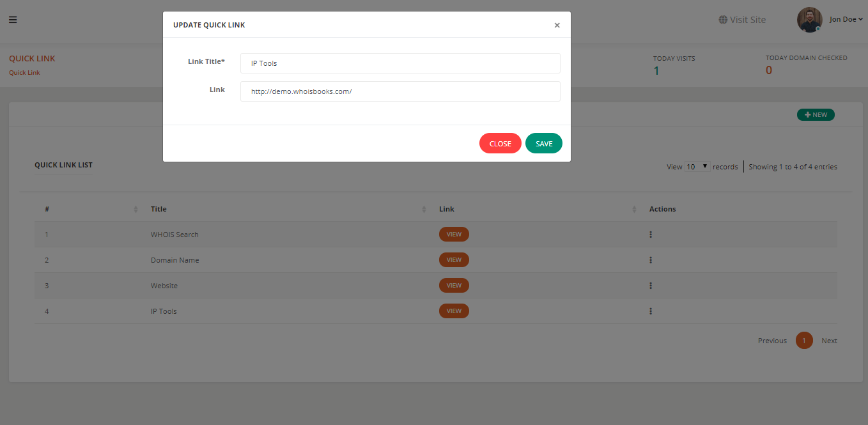Open actions menu for Domain Name row
Screen dimensions: 868x425
[651, 260]
